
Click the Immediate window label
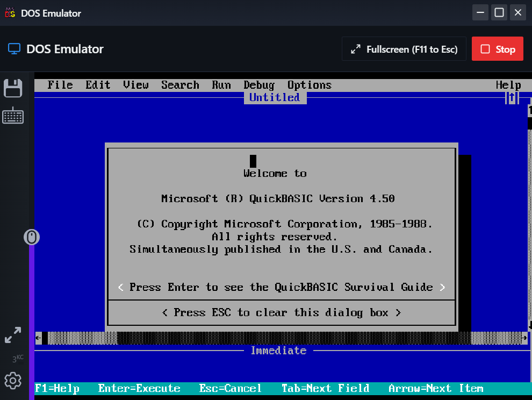click(278, 351)
